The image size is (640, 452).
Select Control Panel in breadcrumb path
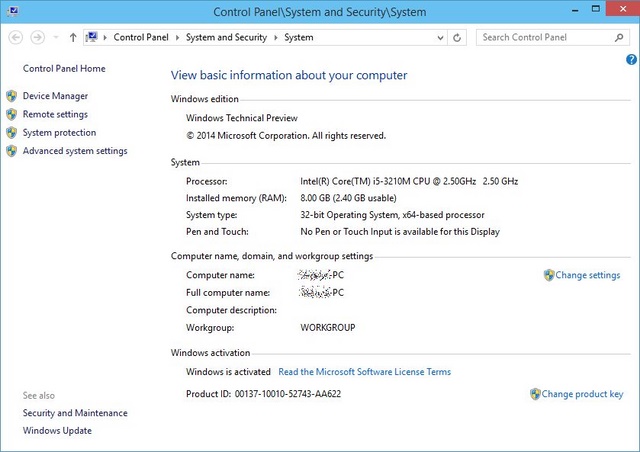coord(141,37)
